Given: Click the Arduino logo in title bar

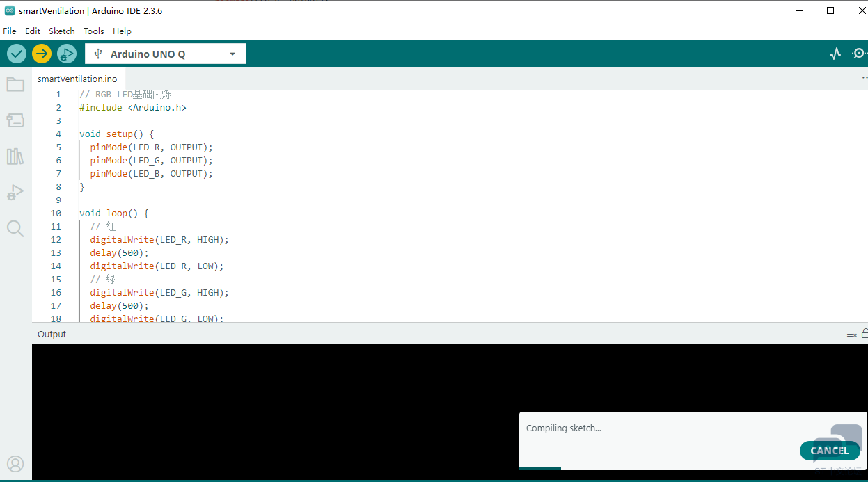Looking at the screenshot, I should 10,10.
